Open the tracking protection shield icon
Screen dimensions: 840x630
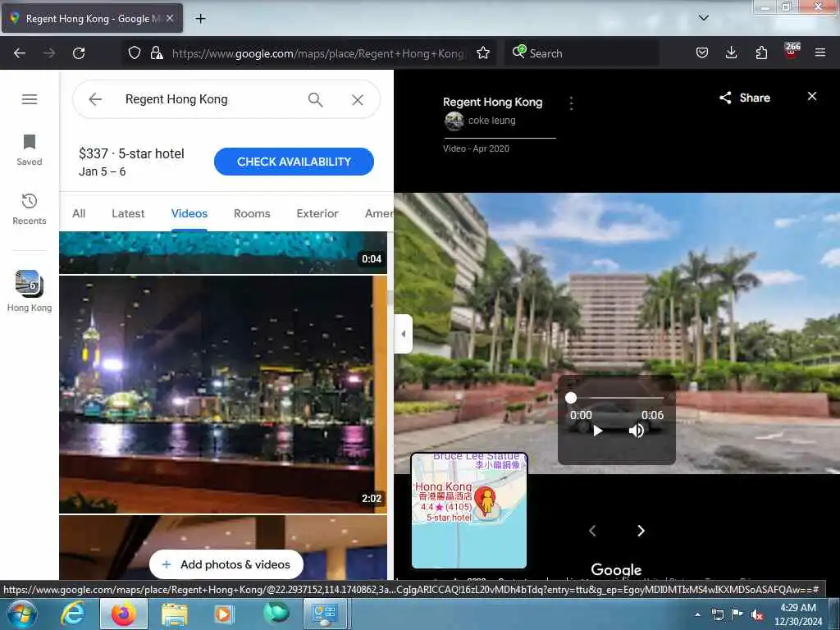(x=135, y=52)
